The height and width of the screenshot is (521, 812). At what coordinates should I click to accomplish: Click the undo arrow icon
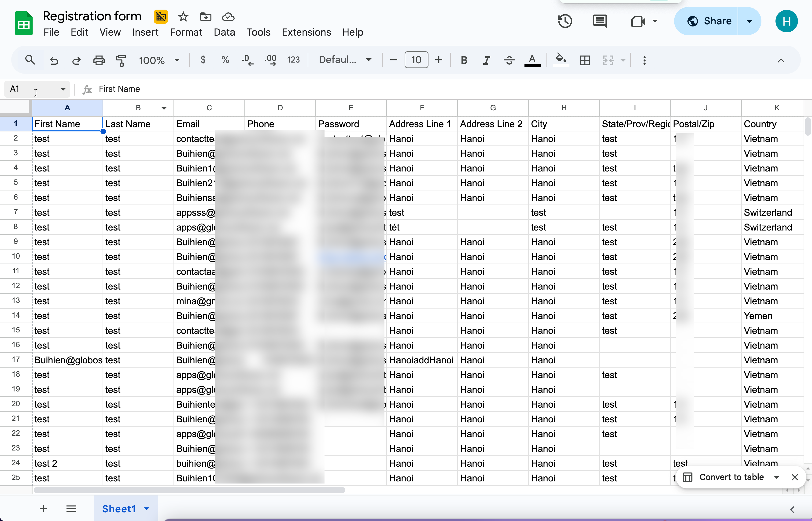click(x=54, y=60)
